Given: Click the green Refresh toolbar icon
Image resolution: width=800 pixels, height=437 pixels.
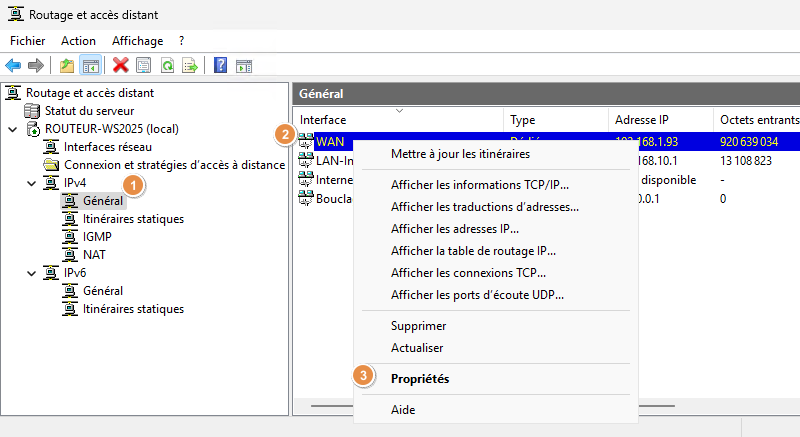Looking at the screenshot, I should click(x=167, y=65).
